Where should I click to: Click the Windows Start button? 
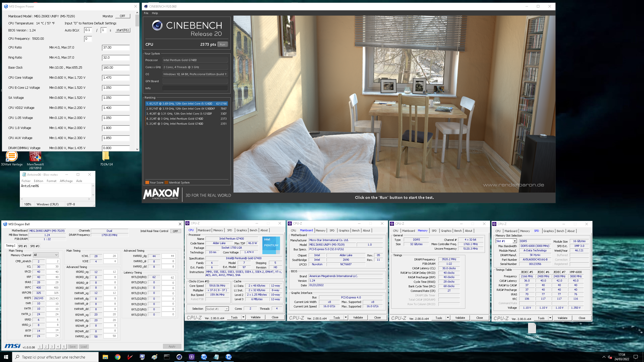(6, 357)
